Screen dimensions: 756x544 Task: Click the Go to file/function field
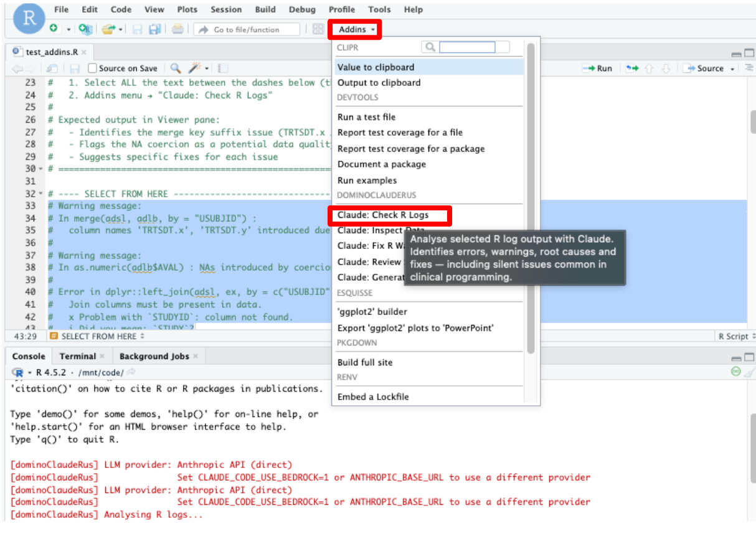(247, 29)
